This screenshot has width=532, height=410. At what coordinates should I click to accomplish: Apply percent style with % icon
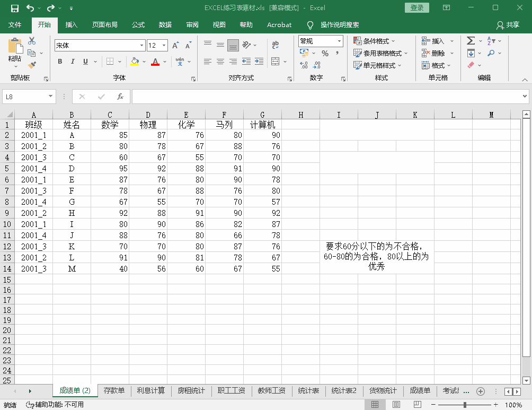(x=325, y=54)
